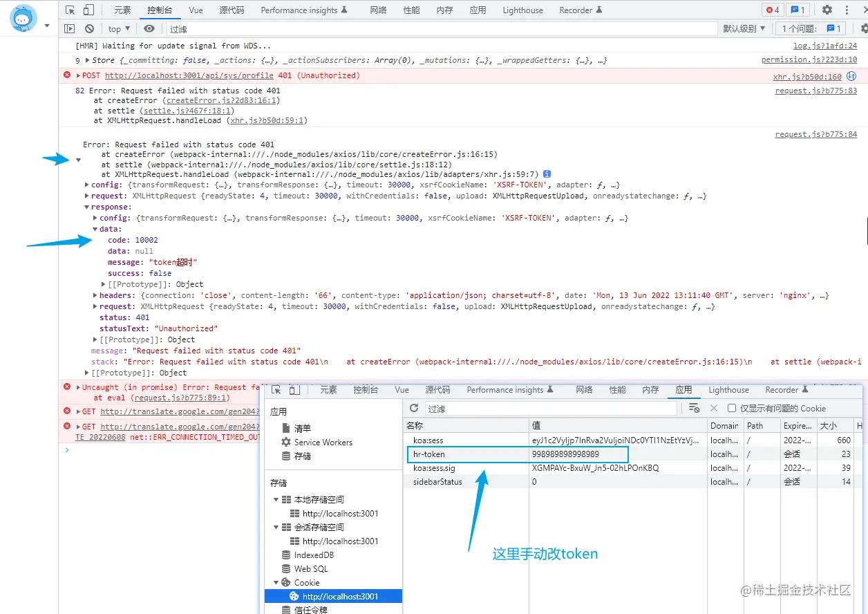
Task: Open Recorder tab in top DevTools
Action: [581, 10]
